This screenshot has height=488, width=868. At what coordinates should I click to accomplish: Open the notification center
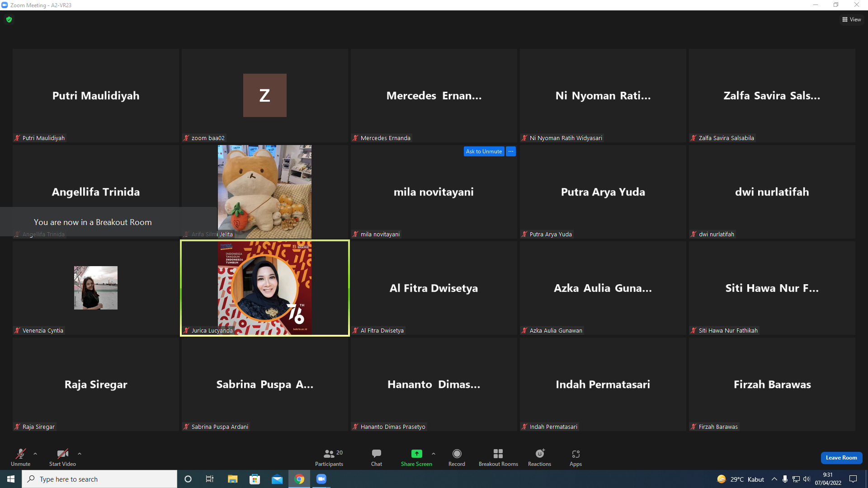pyautogui.click(x=853, y=479)
